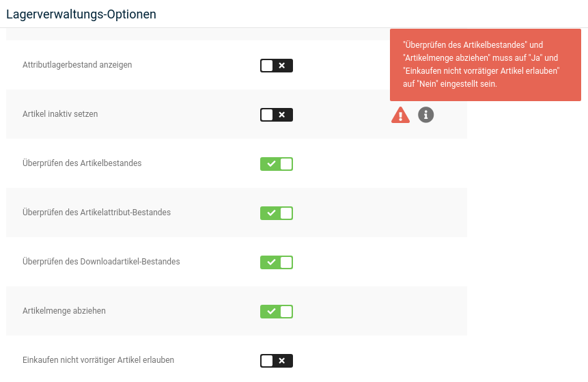Screen dimensions: 588x382
Task: Turn on Artikel inaktiv setzen toggle
Action: coord(277,115)
